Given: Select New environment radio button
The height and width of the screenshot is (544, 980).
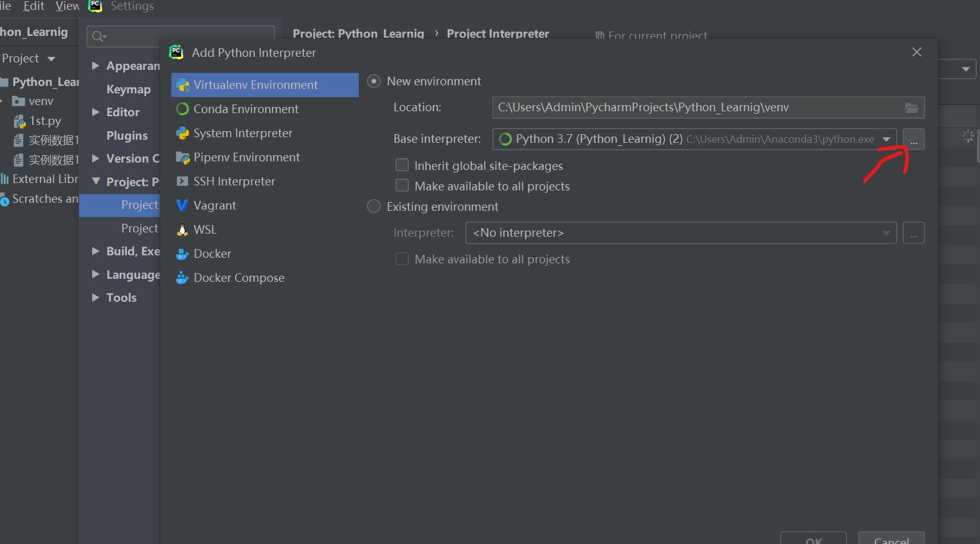Looking at the screenshot, I should click(374, 81).
